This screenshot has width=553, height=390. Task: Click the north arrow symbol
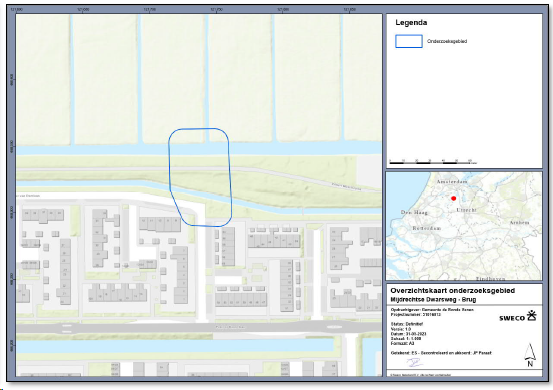point(530,355)
